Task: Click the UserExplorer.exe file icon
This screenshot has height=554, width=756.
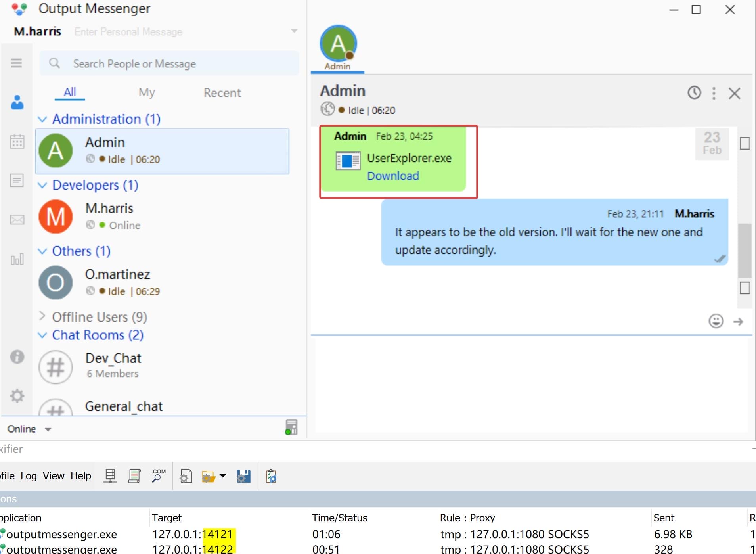Action: pos(348,161)
